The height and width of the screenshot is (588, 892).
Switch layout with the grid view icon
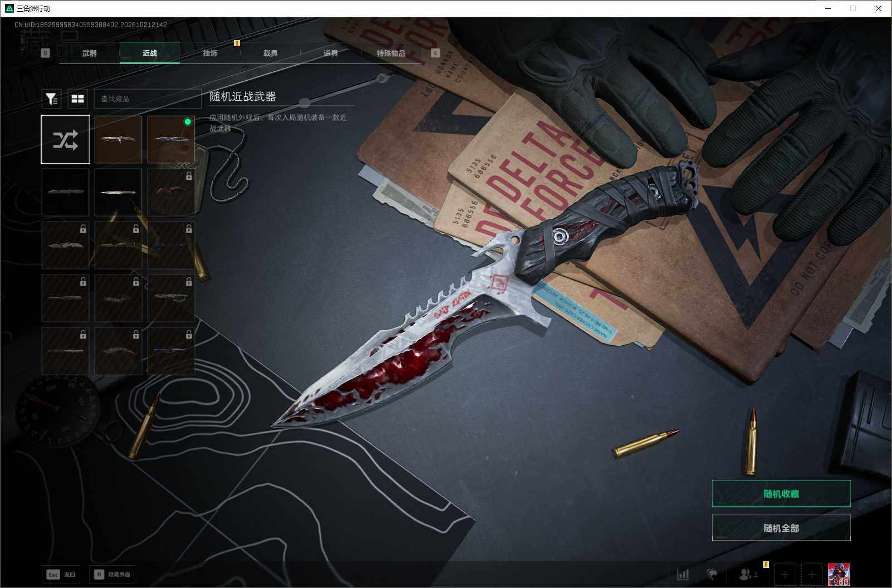click(77, 99)
